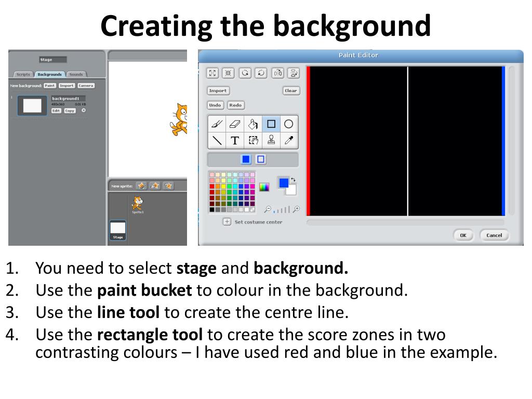The height and width of the screenshot is (399, 532).
Task: Select the Sprite1 thumbnail in sprite list
Action: point(138,205)
